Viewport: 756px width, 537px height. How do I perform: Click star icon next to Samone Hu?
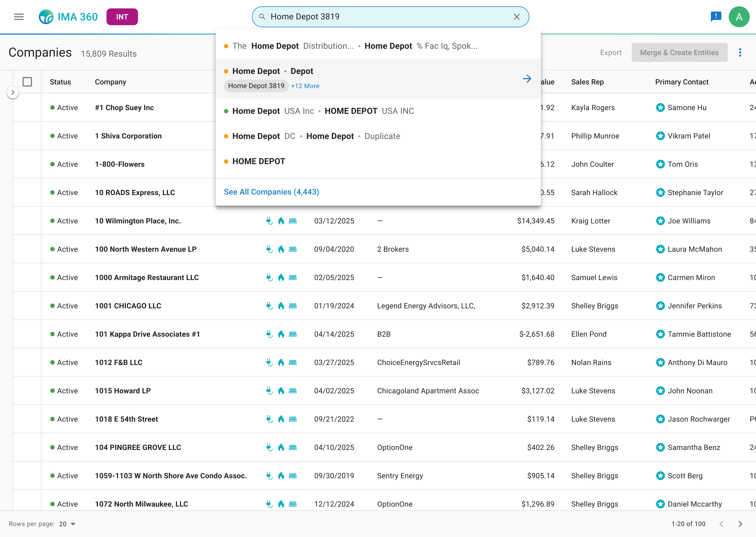click(660, 108)
